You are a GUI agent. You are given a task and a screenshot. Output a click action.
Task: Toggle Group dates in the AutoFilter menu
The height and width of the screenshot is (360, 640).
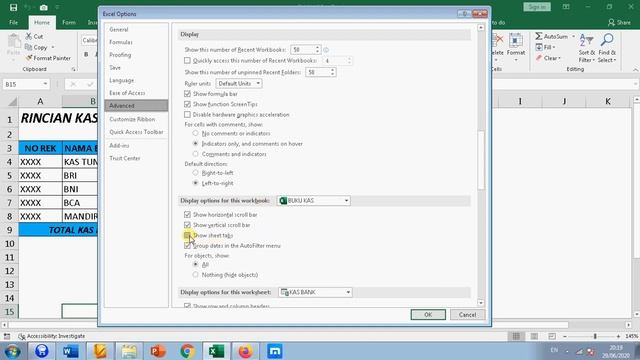[x=187, y=246]
